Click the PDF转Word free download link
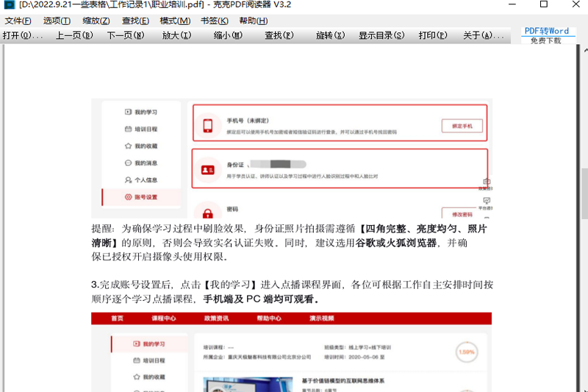The image size is (588, 392). point(545,35)
